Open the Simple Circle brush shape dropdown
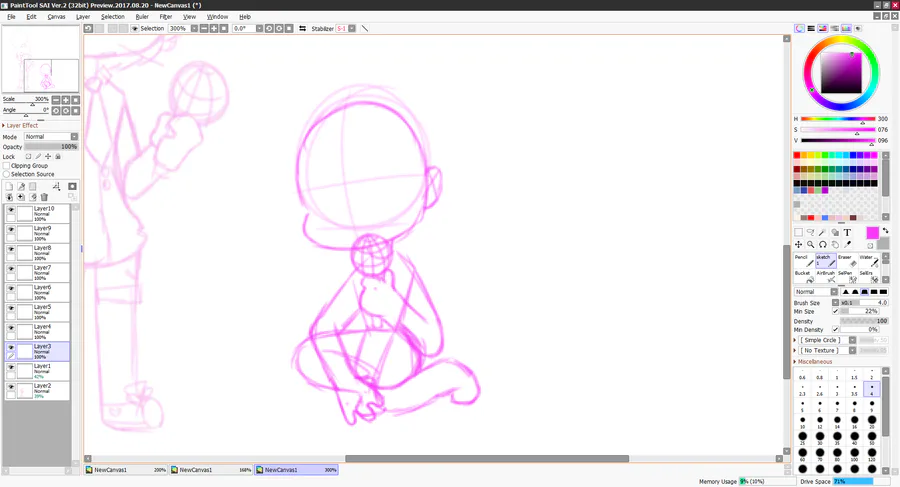This screenshot has height=487, width=900. (852, 340)
